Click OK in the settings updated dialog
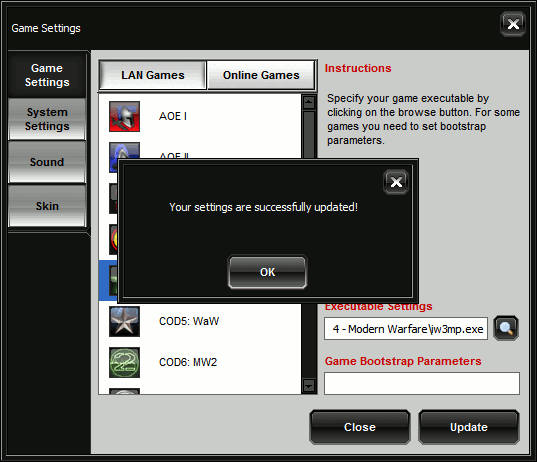Screen dimensions: 537x462 267,272
